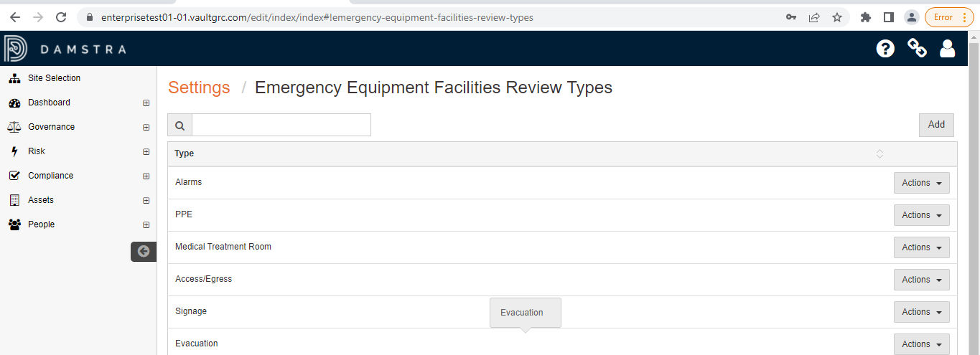Screen dimensions: 980x355
Task: Open Chrome profile avatar
Action: [911, 17]
